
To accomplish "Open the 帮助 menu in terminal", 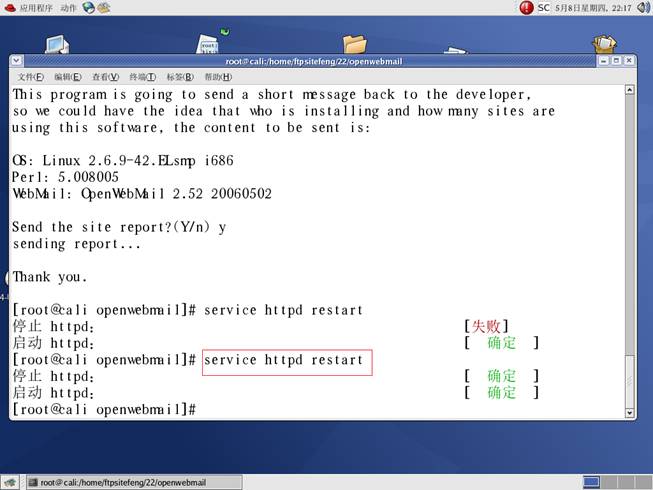I will pos(217,77).
